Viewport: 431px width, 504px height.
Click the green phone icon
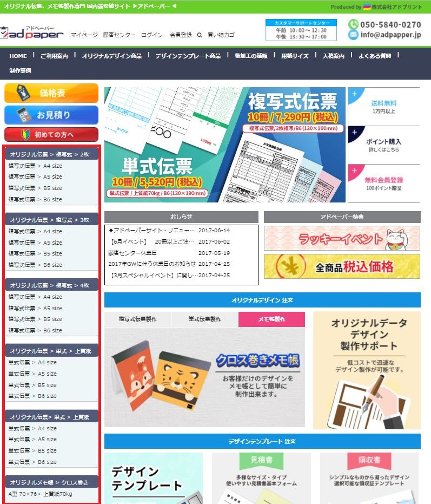pyautogui.click(x=353, y=24)
